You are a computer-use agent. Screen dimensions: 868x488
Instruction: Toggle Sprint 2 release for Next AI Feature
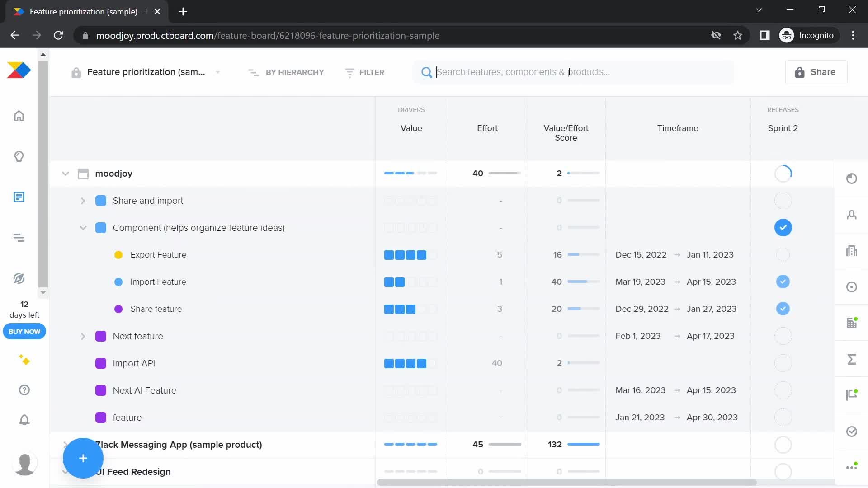pos(783,390)
